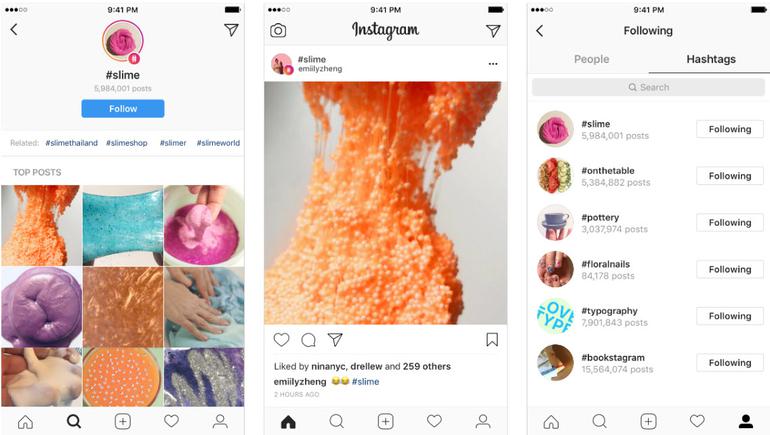Open direct messages from Instagram feed header

pyautogui.click(x=493, y=31)
